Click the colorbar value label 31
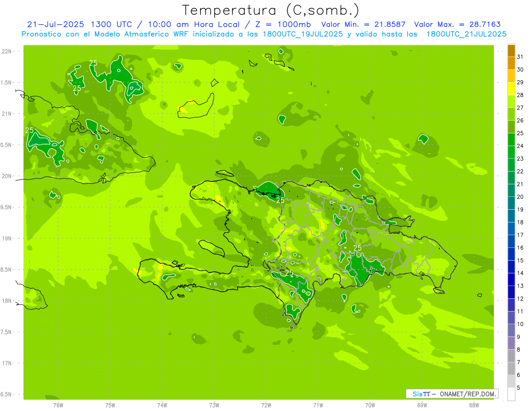The height and width of the screenshot is (411, 532). pos(520,56)
